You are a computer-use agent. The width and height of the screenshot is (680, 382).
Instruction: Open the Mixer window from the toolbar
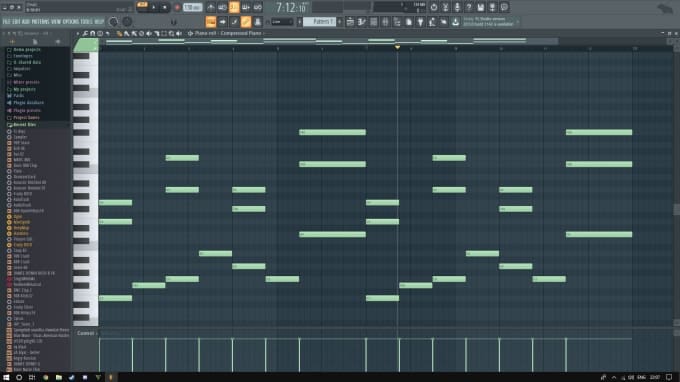coord(386,22)
